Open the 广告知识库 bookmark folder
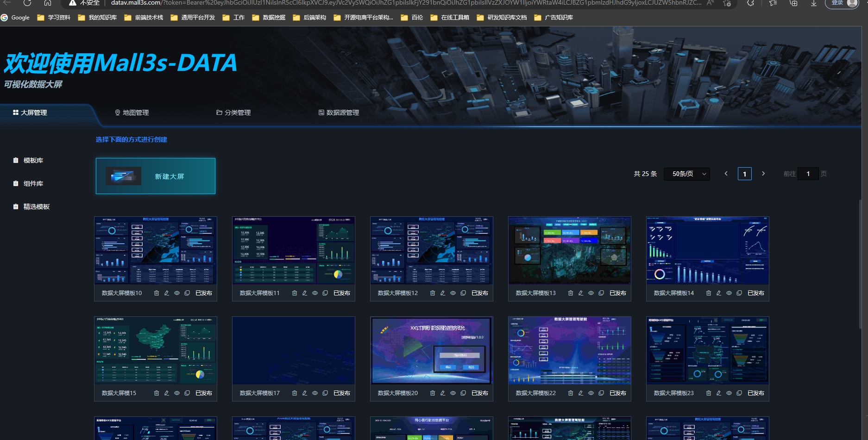This screenshot has height=440, width=868. click(554, 18)
